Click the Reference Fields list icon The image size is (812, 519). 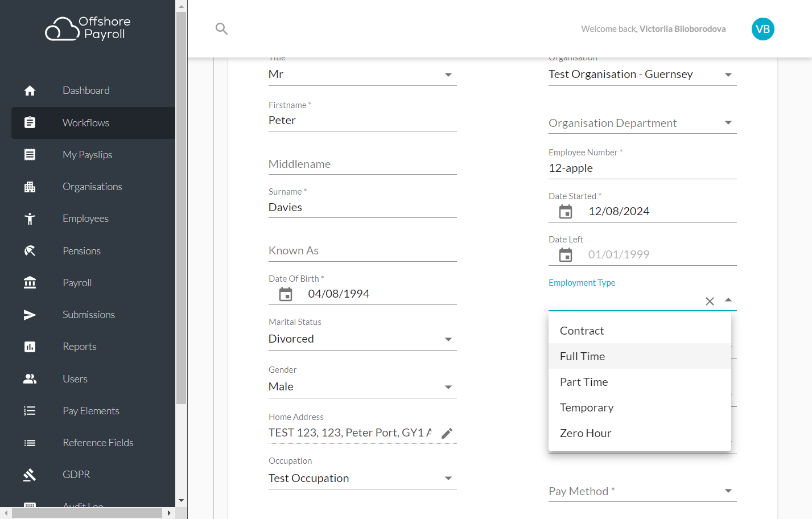pos(30,443)
